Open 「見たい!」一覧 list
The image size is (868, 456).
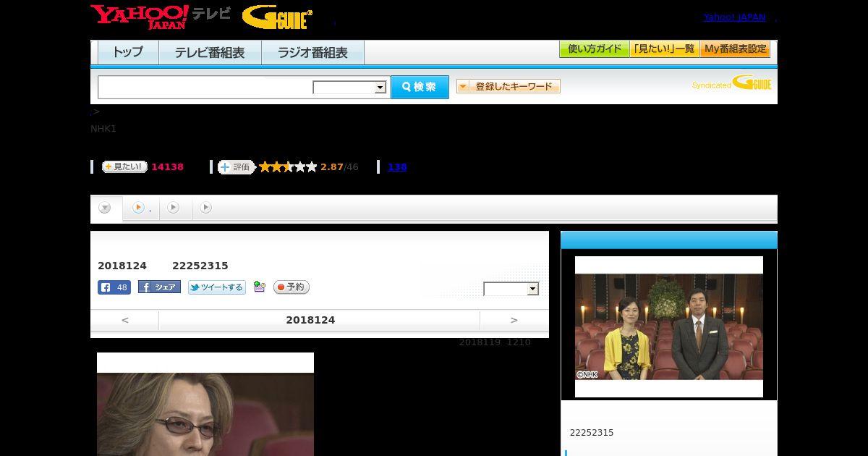coord(664,49)
